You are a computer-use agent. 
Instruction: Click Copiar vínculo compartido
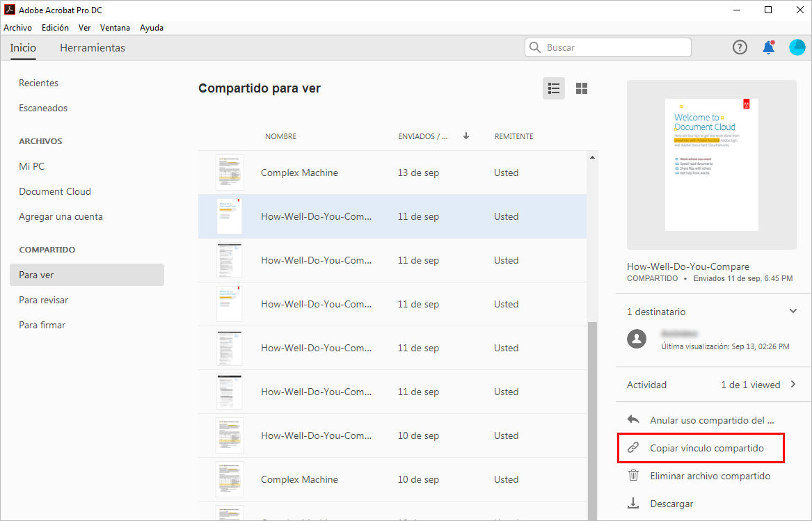(x=706, y=448)
